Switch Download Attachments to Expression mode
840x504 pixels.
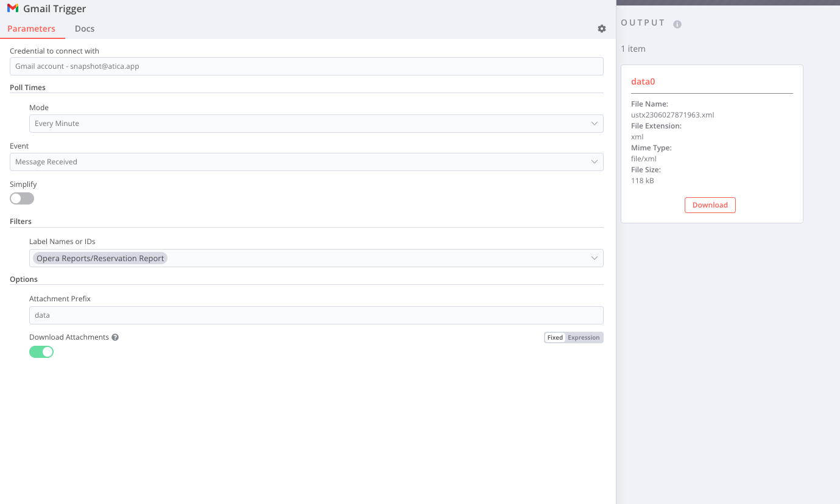(x=584, y=338)
